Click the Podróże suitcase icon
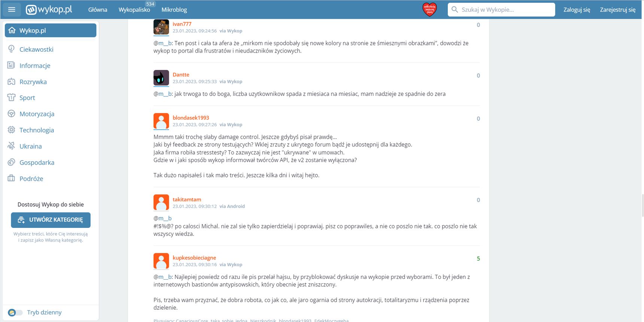Screen dimensions: 644x322 tap(11, 178)
